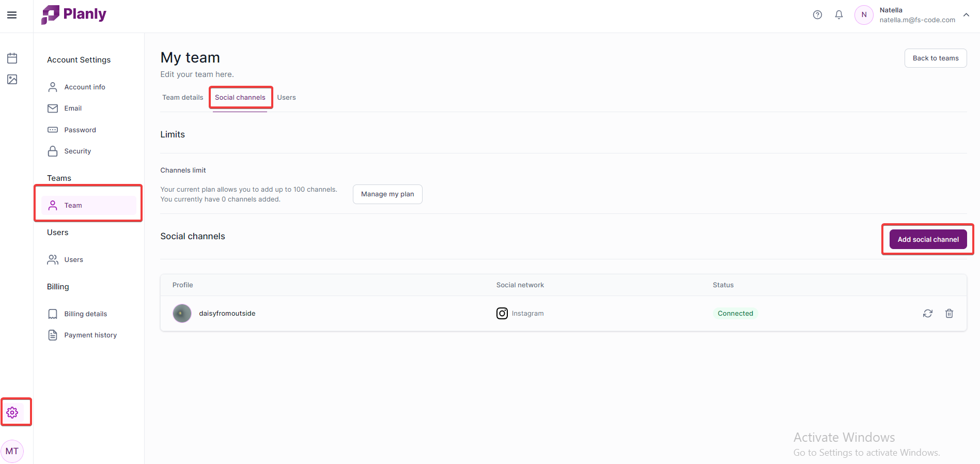This screenshot has height=464, width=980.
Task: Click the Social network column header
Action: tap(520, 285)
